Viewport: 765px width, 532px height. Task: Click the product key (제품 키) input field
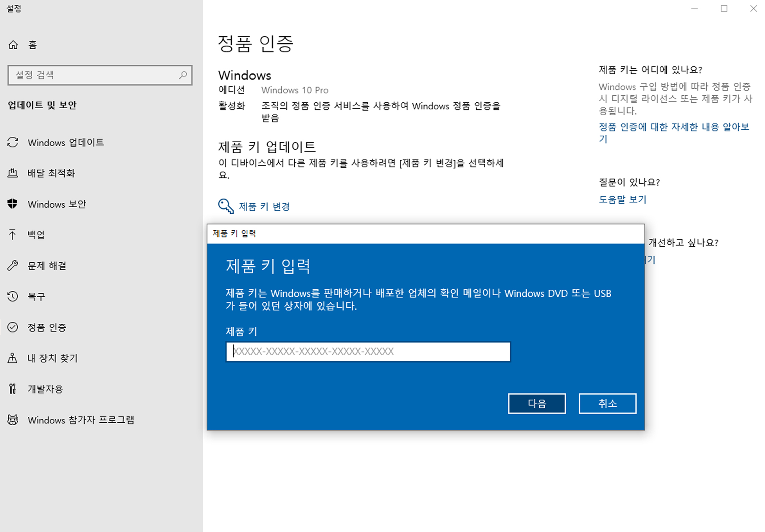point(368,351)
